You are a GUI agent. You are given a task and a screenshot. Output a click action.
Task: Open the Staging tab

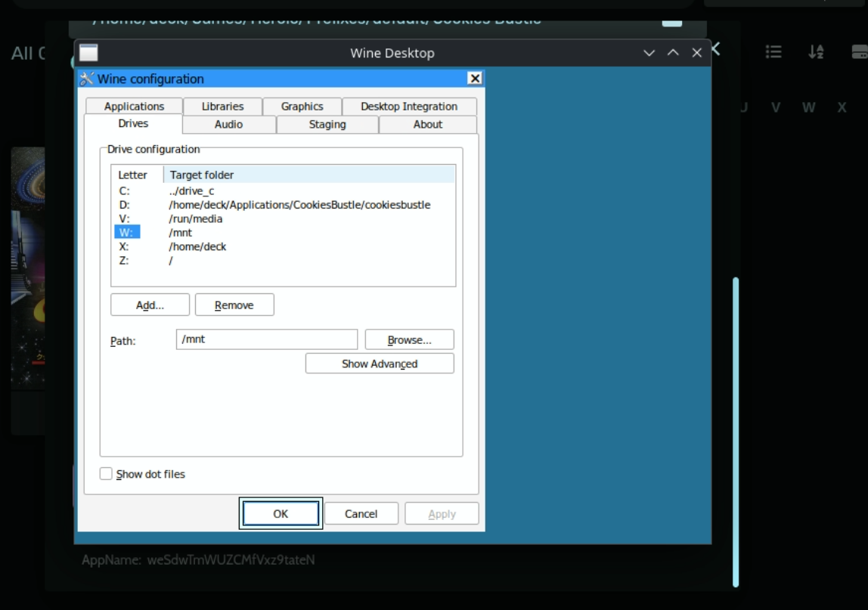pos(327,125)
